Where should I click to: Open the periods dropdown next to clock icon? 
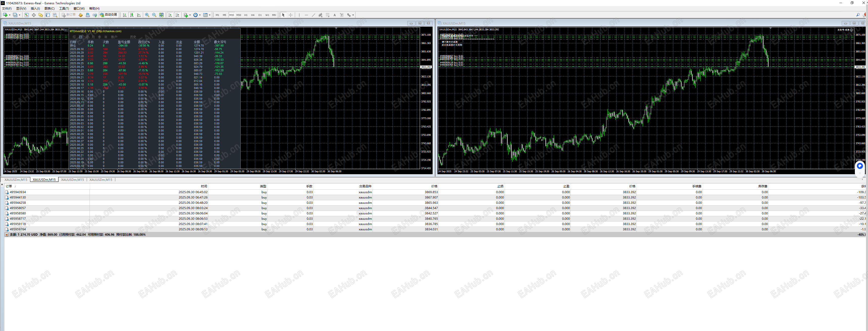pyautogui.click(x=200, y=15)
